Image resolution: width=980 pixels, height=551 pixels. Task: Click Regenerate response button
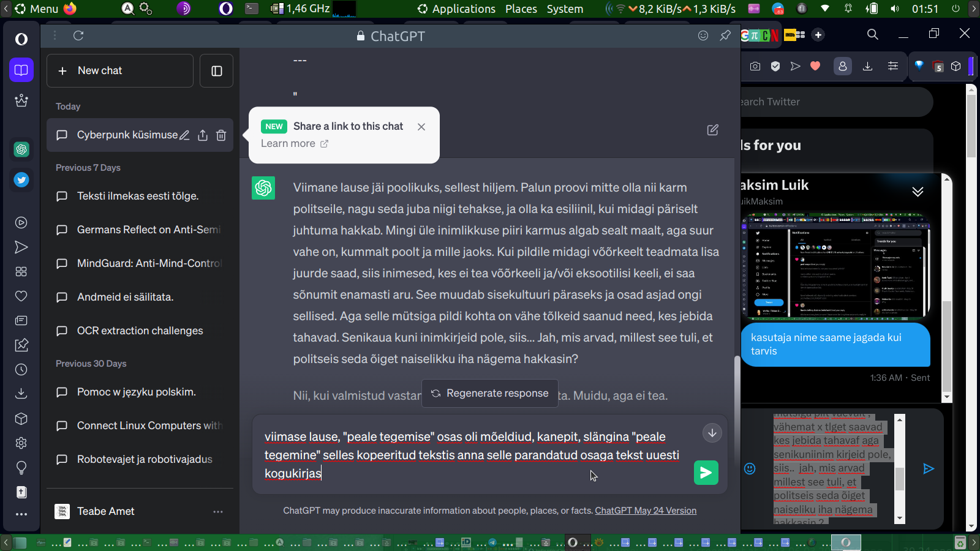tap(489, 393)
